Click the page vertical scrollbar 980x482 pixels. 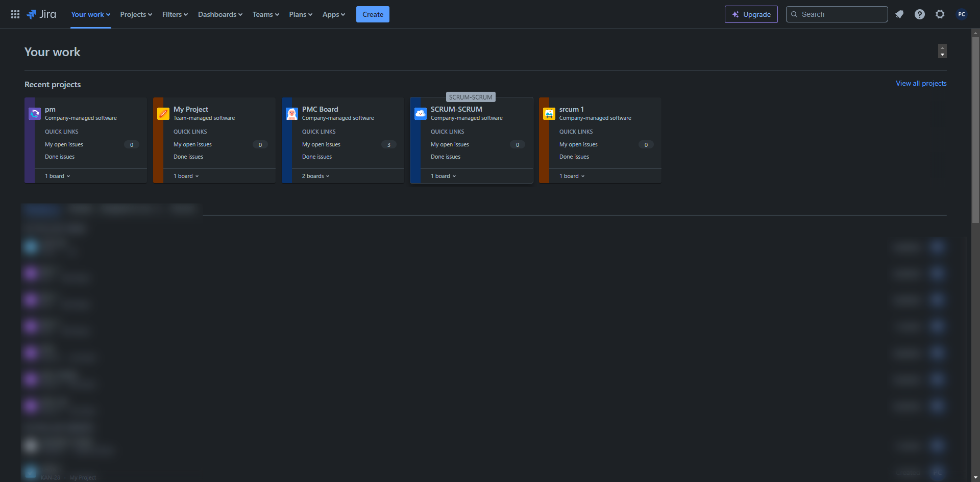pos(975,130)
